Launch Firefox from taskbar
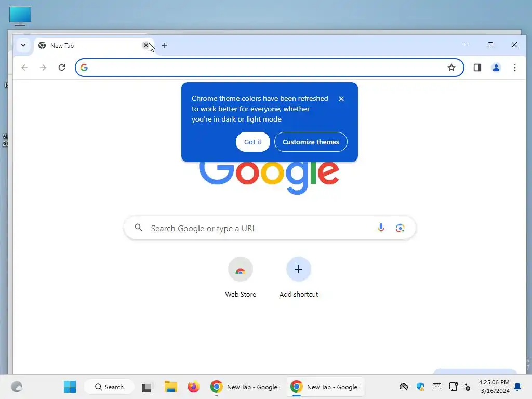Viewport: 532px width, 399px height. 193,387
